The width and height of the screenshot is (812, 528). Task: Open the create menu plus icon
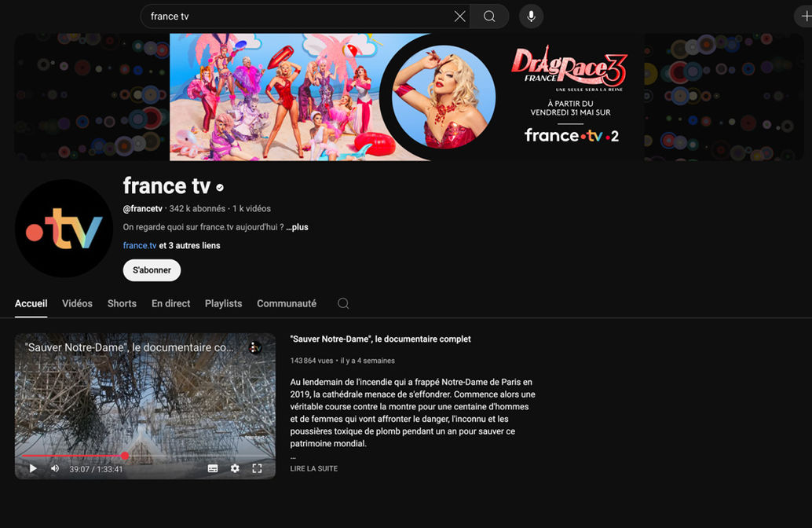click(805, 16)
